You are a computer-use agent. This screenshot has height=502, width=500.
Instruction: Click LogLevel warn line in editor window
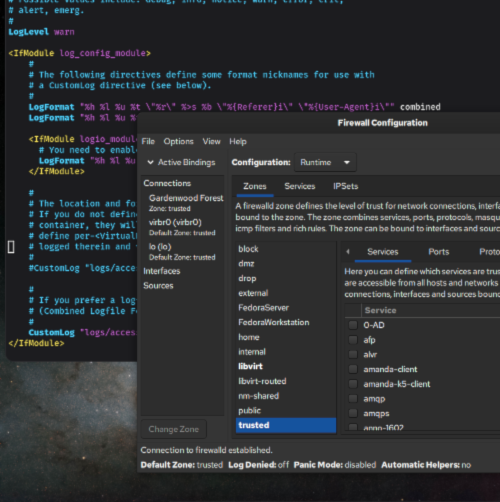pos(41,32)
